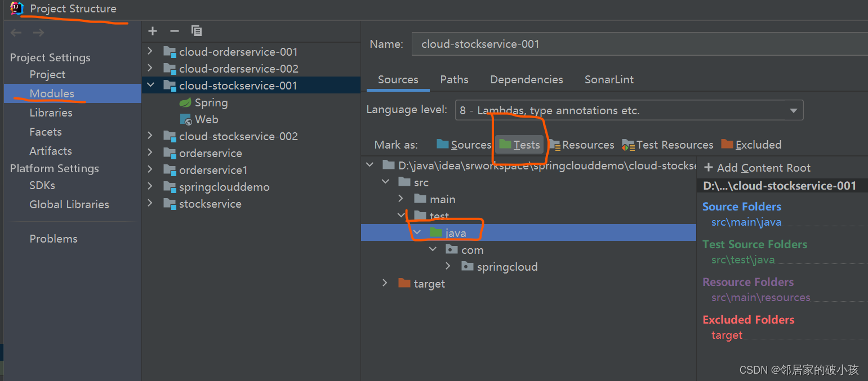Image resolution: width=868 pixels, height=381 pixels.
Task: Click Add Content Root
Action: [757, 167]
